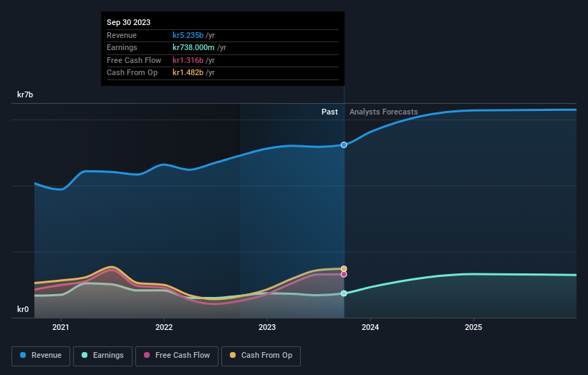
Task: Click the Revenue row label in tooltip
Action: 122,35
